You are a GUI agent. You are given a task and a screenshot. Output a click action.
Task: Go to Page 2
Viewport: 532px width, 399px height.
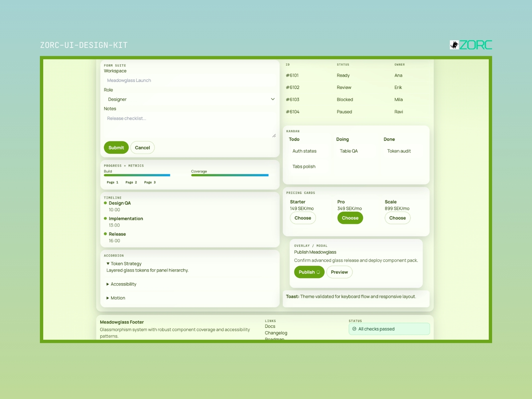pyautogui.click(x=131, y=182)
